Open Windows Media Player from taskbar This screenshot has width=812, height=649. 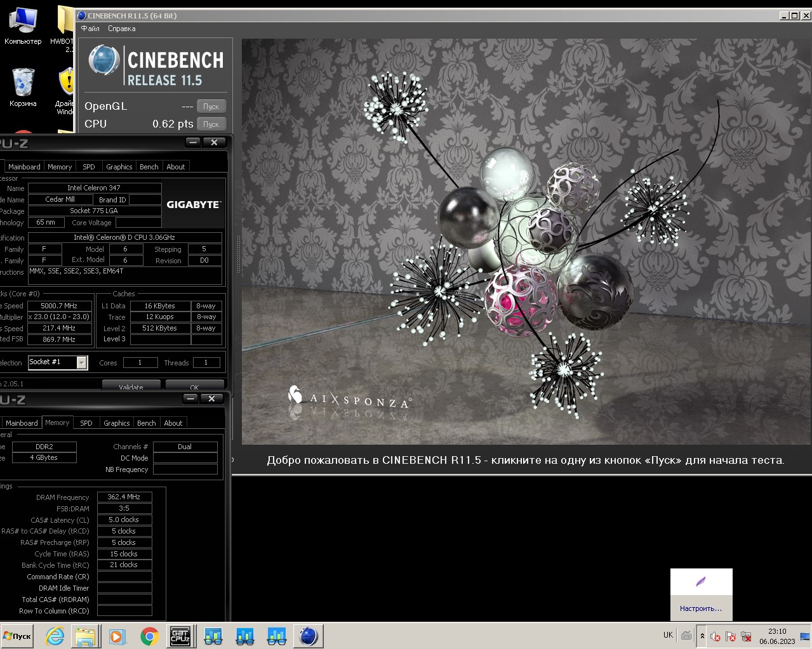(117, 636)
